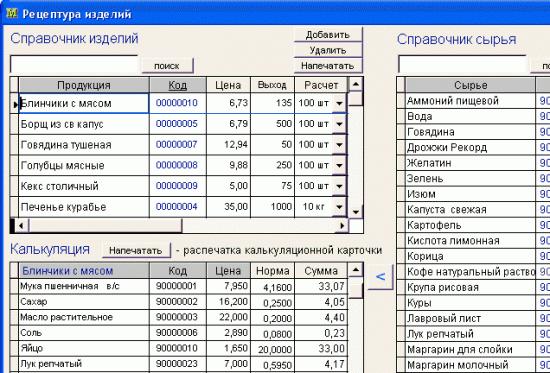Viewport: 550px width, 373px height.
Task: Click the app icon in title bar
Action: (12, 13)
